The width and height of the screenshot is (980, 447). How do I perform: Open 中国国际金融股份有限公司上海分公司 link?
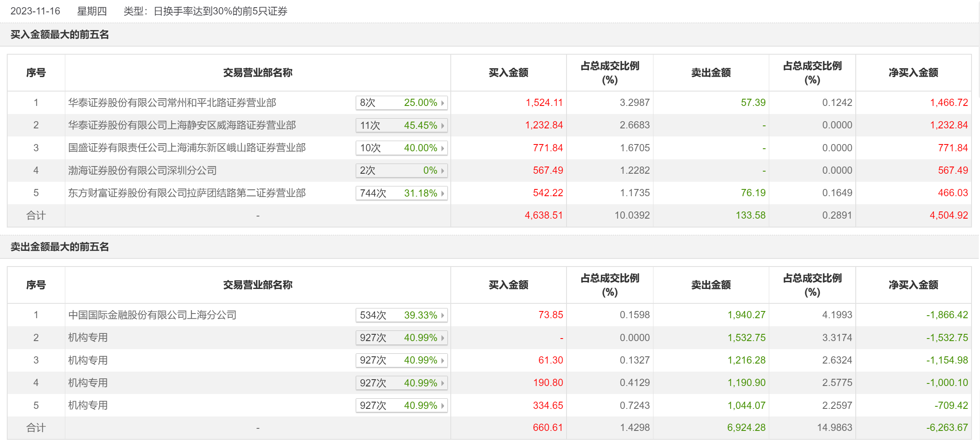coord(152,315)
